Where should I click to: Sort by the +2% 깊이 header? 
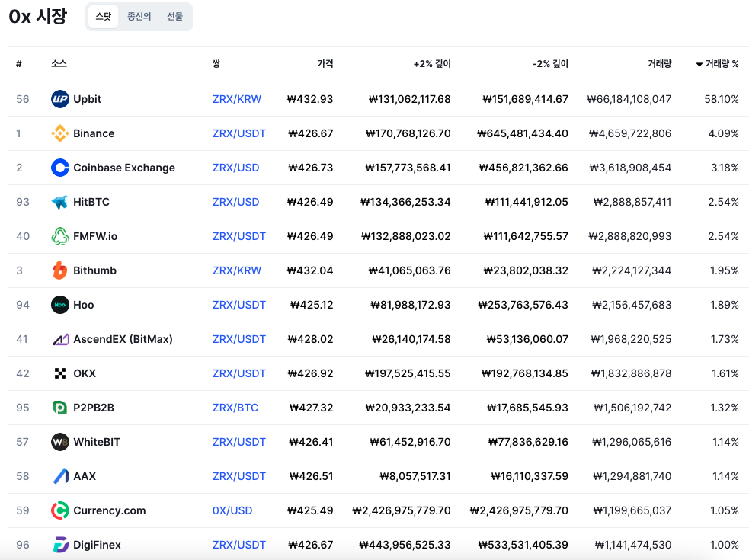pos(432,63)
